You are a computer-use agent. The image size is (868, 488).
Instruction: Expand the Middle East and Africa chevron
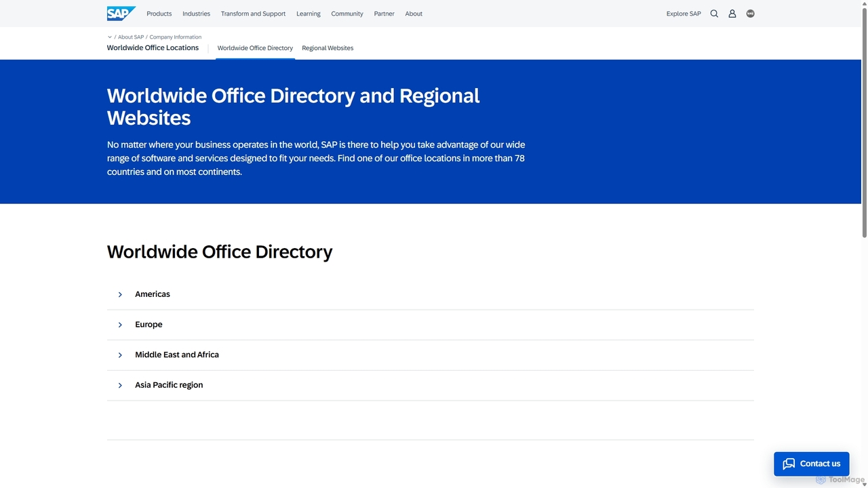click(x=120, y=355)
